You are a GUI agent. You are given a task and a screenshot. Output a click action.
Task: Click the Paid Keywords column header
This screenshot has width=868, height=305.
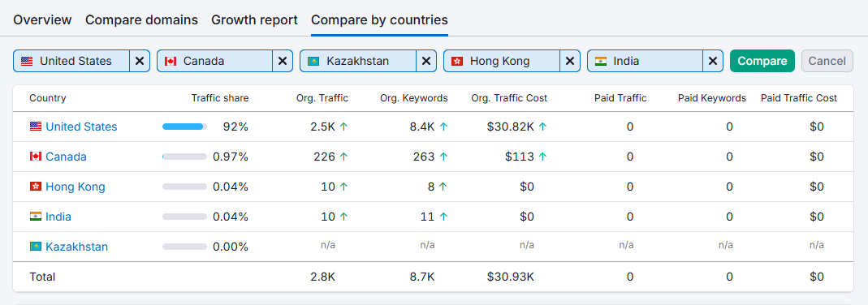[712, 98]
